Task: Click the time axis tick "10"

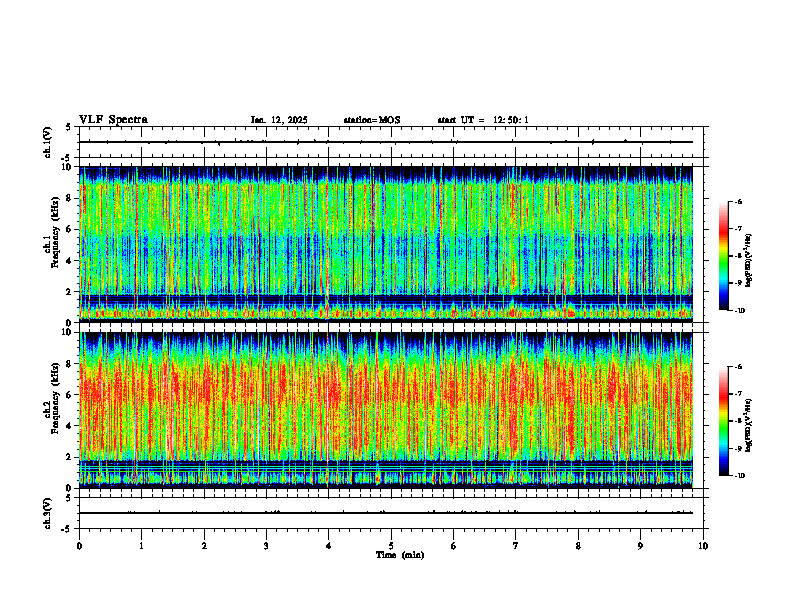Action: click(703, 546)
